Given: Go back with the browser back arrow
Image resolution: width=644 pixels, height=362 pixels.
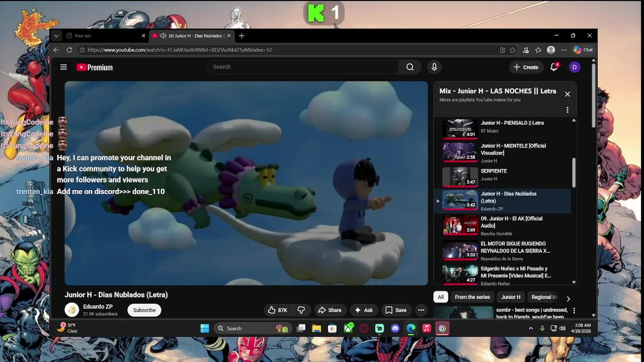Looking at the screenshot, I should 56,50.
